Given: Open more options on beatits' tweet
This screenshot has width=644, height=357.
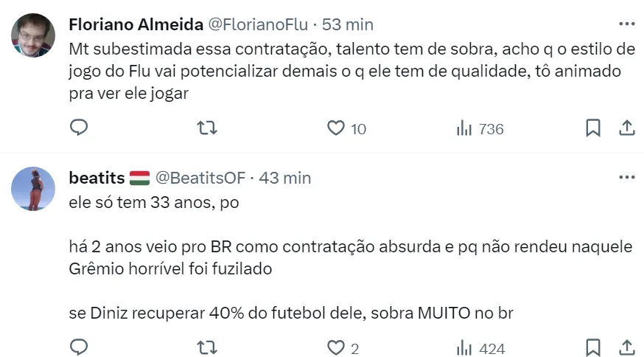Looking at the screenshot, I should pos(626,178).
